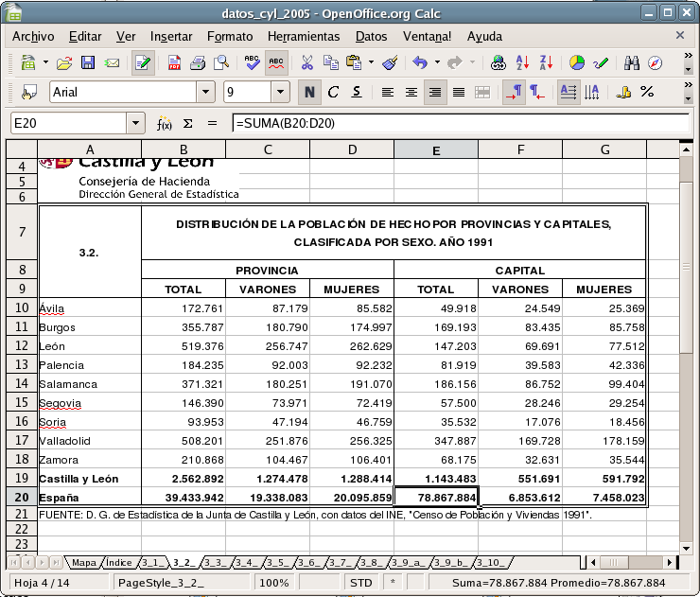This screenshot has height=597, width=700.
Task: Click the Sort Ascending icon
Action: (522, 63)
